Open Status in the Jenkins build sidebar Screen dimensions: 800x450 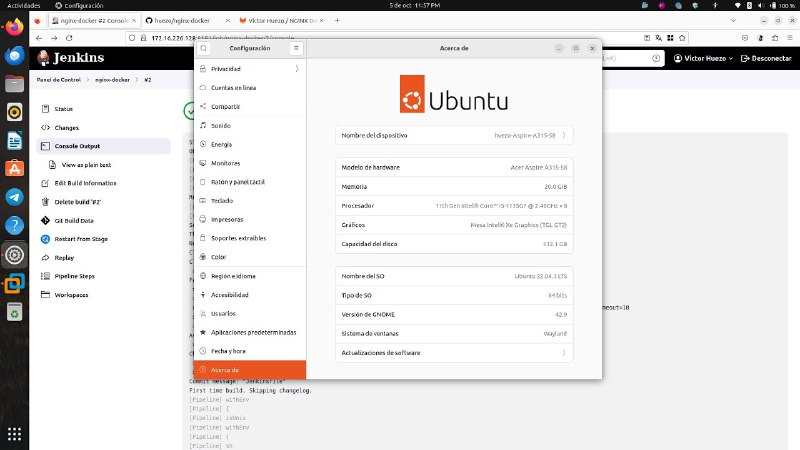click(x=104, y=109)
